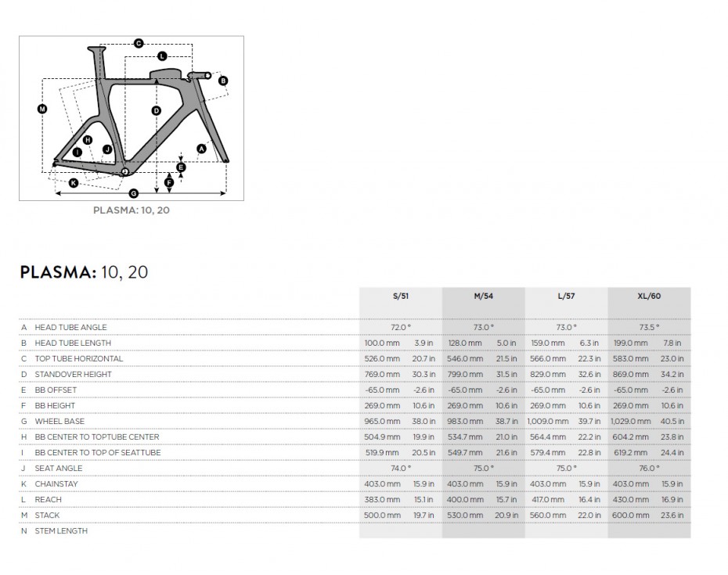Select the 530.0 mm stack value
The image size is (728, 575).
pos(465,515)
